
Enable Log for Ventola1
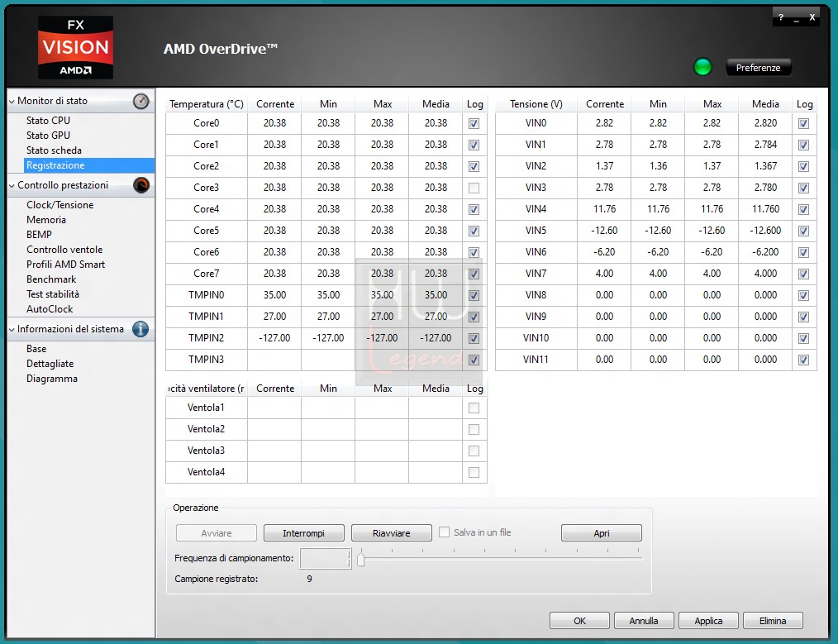[x=474, y=408]
